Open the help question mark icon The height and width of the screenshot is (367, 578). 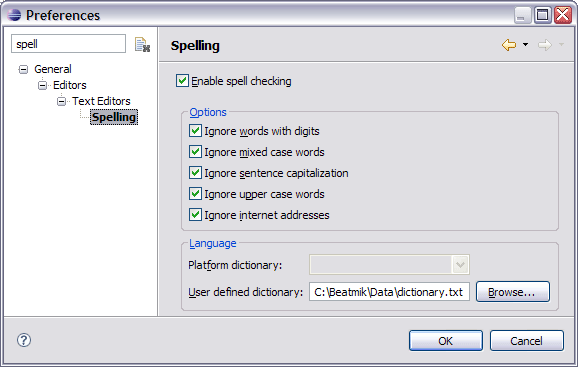[24, 340]
